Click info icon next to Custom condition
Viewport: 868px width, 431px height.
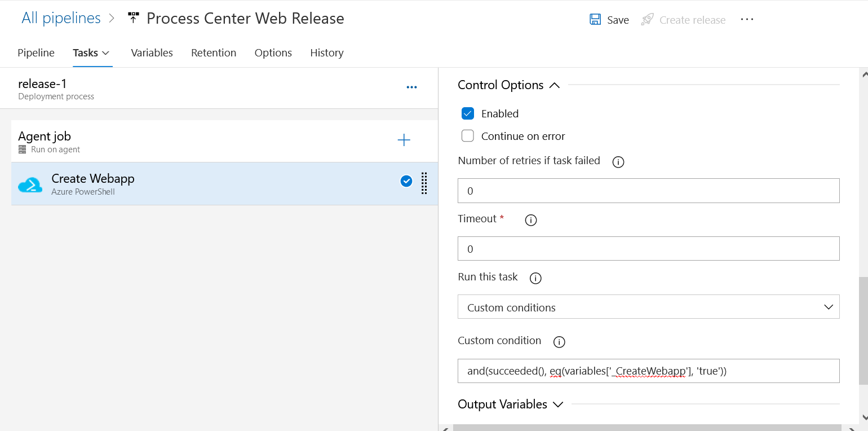(x=559, y=342)
